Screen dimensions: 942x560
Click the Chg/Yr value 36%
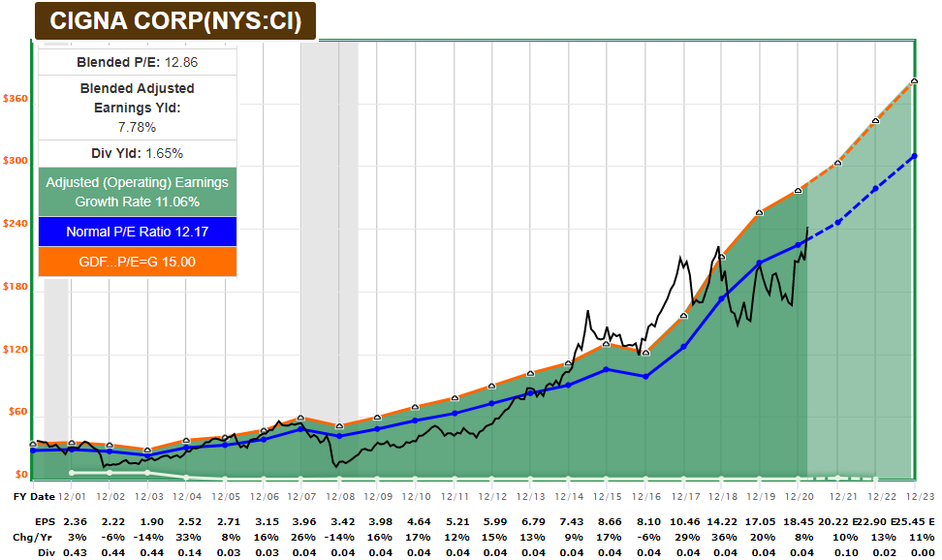click(x=724, y=537)
